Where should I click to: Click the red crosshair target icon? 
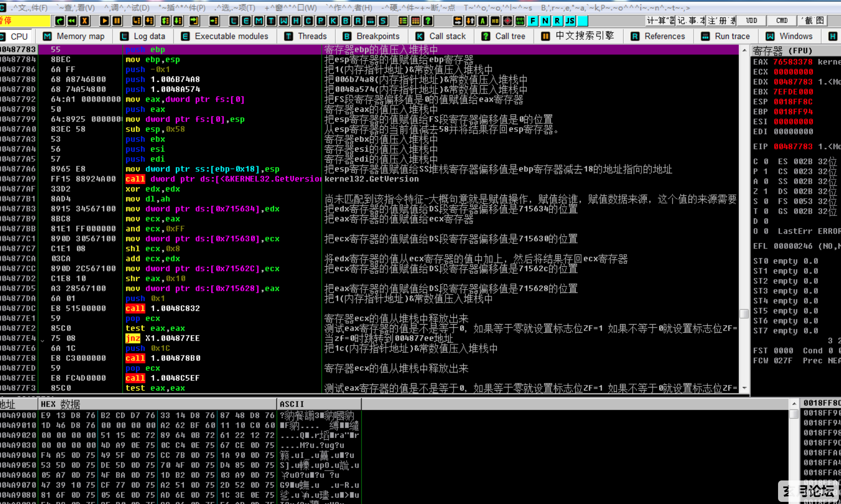tap(507, 21)
